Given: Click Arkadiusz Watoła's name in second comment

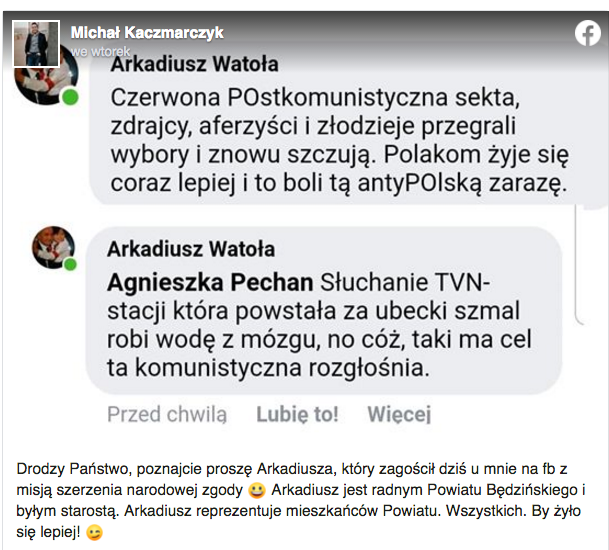Looking at the screenshot, I should 191,249.
